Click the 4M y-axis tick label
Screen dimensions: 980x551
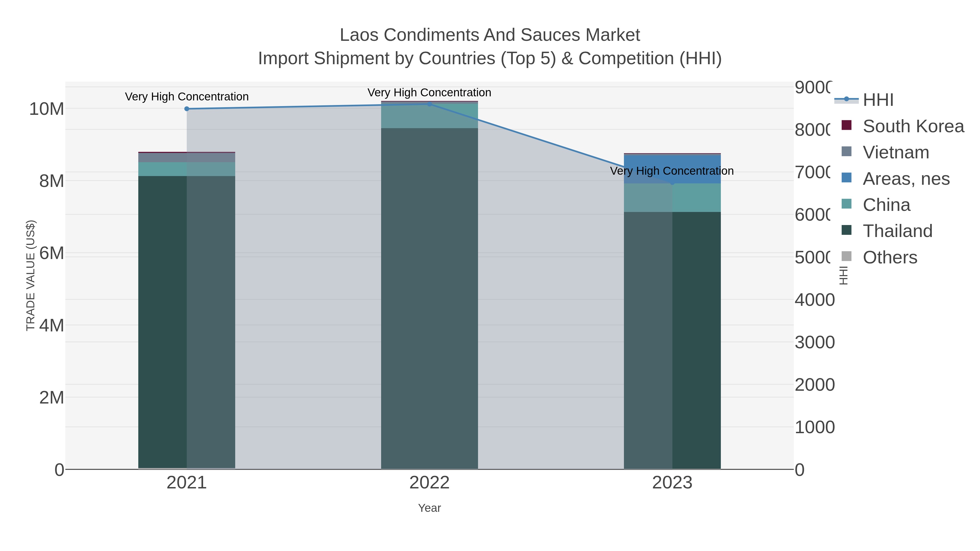(52, 325)
